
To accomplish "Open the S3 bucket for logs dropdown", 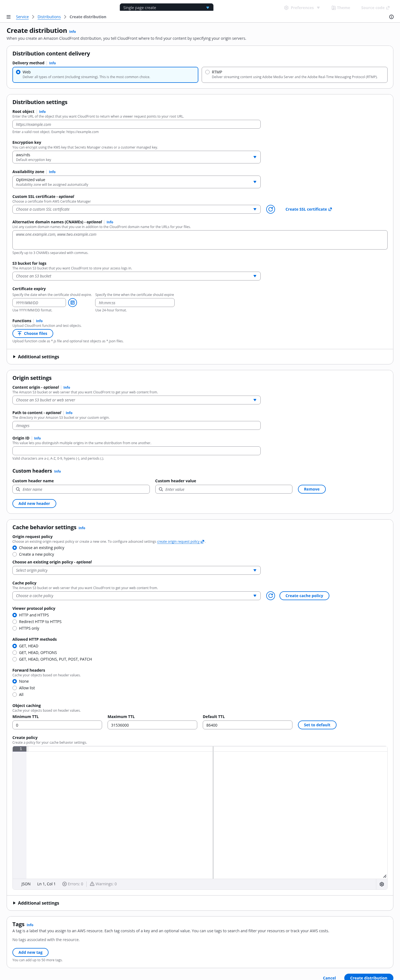I will click(x=136, y=276).
